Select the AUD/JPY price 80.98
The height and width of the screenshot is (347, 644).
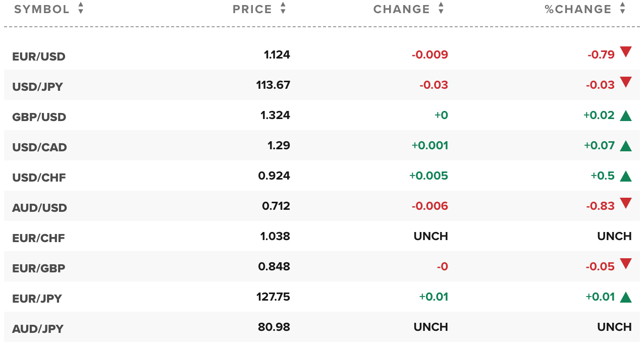click(x=274, y=327)
